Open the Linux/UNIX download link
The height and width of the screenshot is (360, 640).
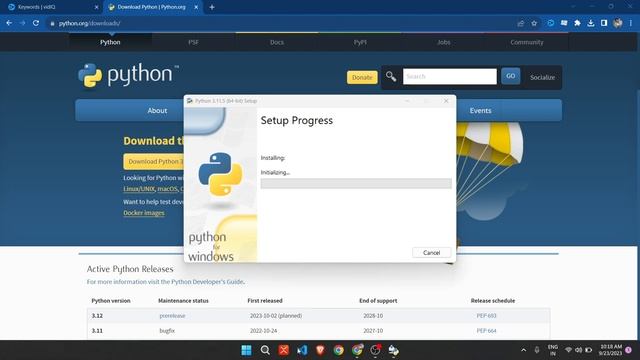pos(139,189)
